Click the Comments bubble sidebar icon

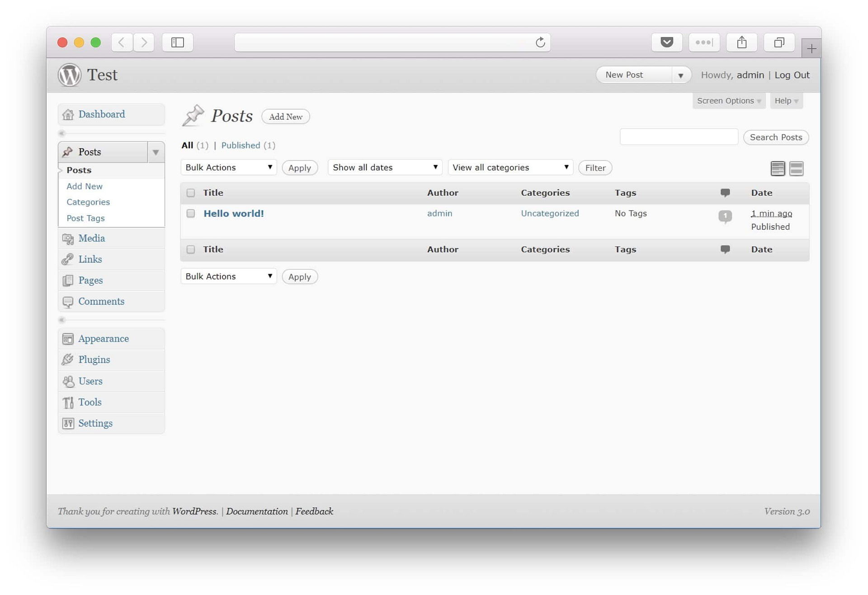coord(68,302)
